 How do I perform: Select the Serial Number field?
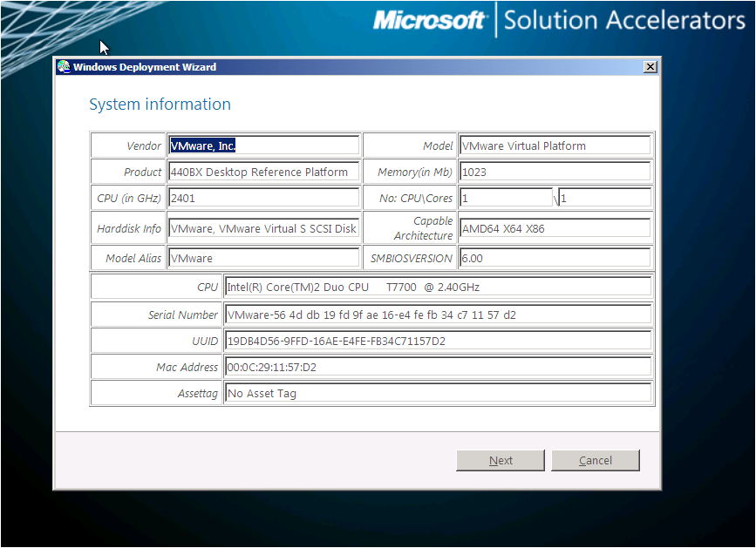tap(438, 315)
